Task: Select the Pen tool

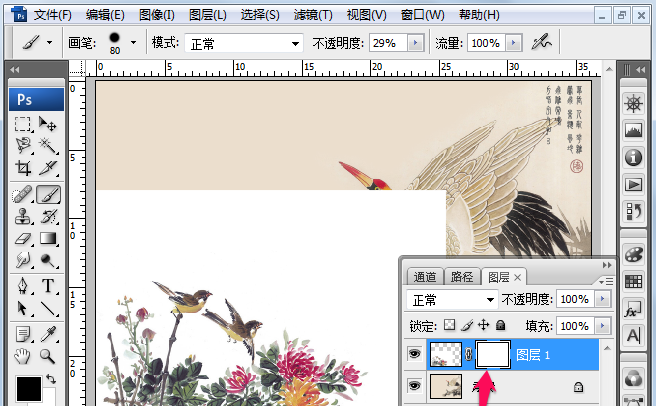Action: coord(23,286)
